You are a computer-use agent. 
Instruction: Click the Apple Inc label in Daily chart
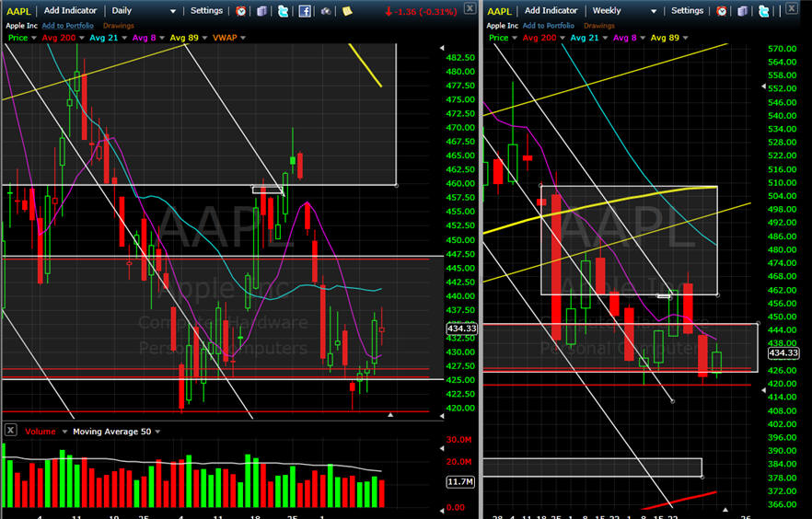coord(21,26)
